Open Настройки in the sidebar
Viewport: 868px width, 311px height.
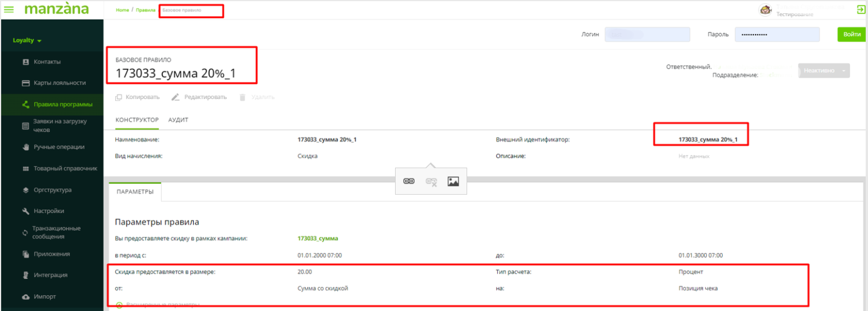point(48,211)
